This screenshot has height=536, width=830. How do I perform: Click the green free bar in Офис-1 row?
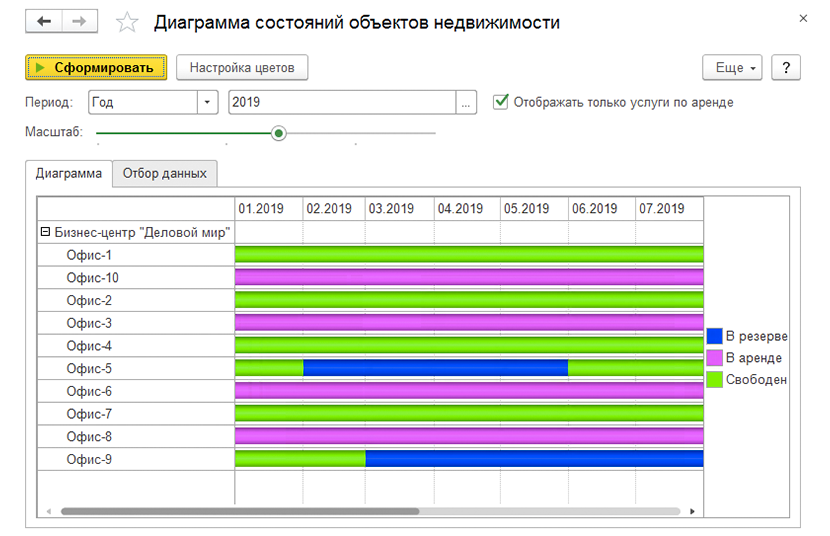(x=469, y=255)
